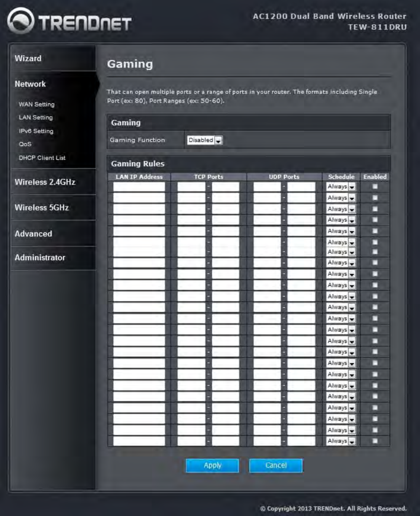The width and height of the screenshot is (420, 516).
Task: Go to WAN Setting
Action: click(x=36, y=104)
